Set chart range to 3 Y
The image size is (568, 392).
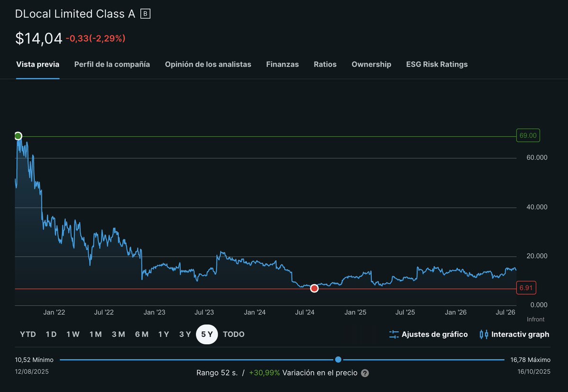click(x=185, y=334)
